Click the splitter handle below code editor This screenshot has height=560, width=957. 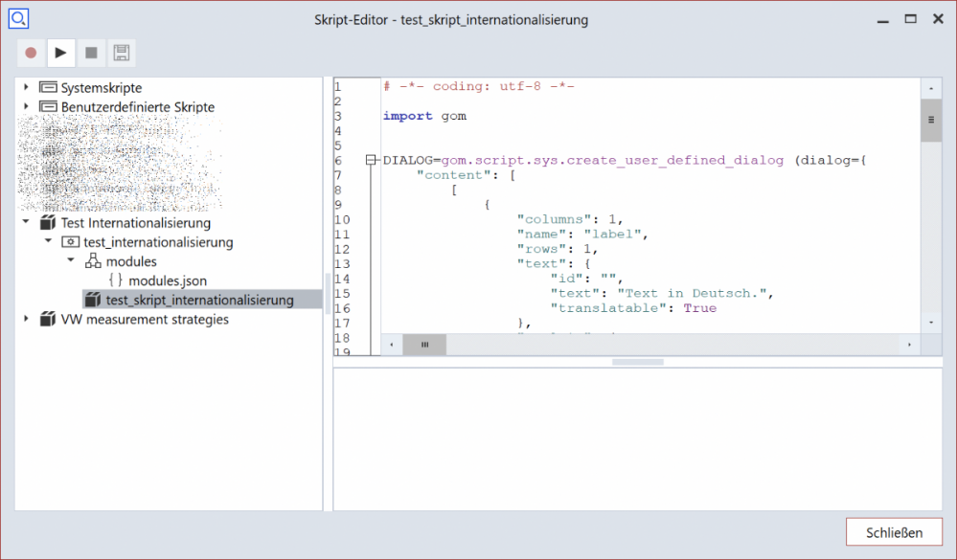tap(637, 362)
